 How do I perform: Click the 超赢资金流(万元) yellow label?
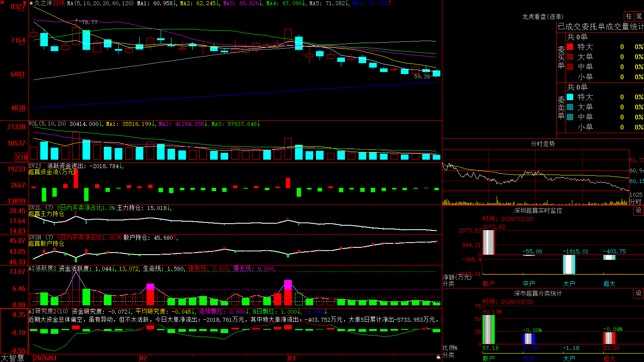(x=52, y=172)
